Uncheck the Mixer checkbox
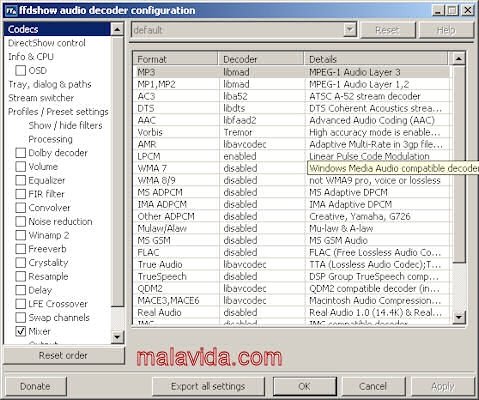The height and width of the screenshot is (400, 479). 21,331
